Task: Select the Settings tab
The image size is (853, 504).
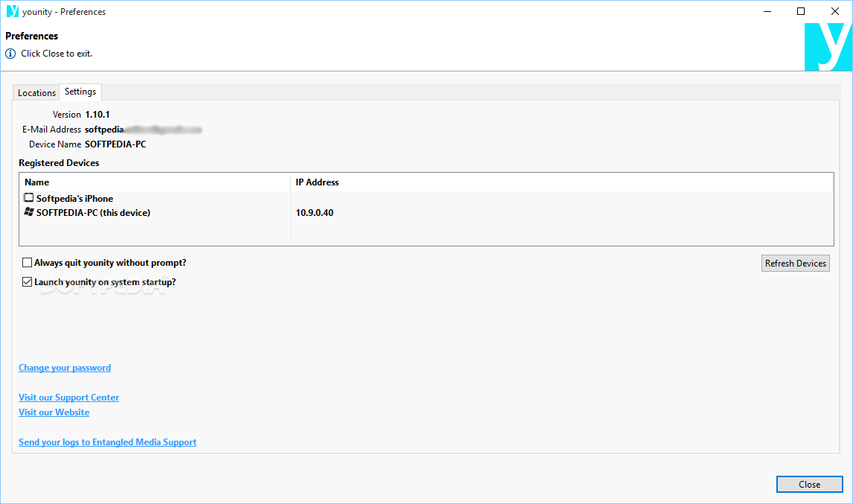Action: tap(80, 92)
